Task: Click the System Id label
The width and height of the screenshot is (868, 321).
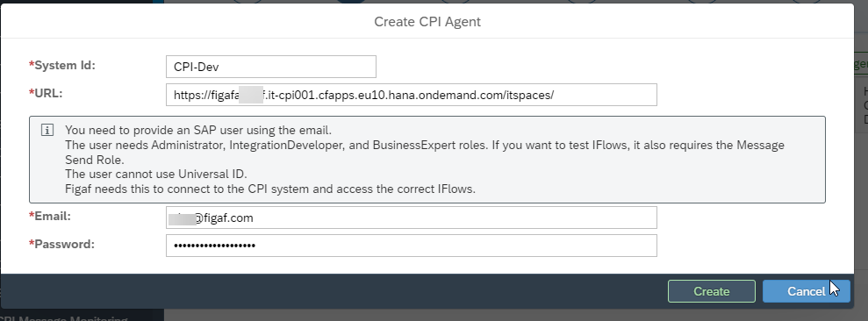Action: [x=62, y=65]
